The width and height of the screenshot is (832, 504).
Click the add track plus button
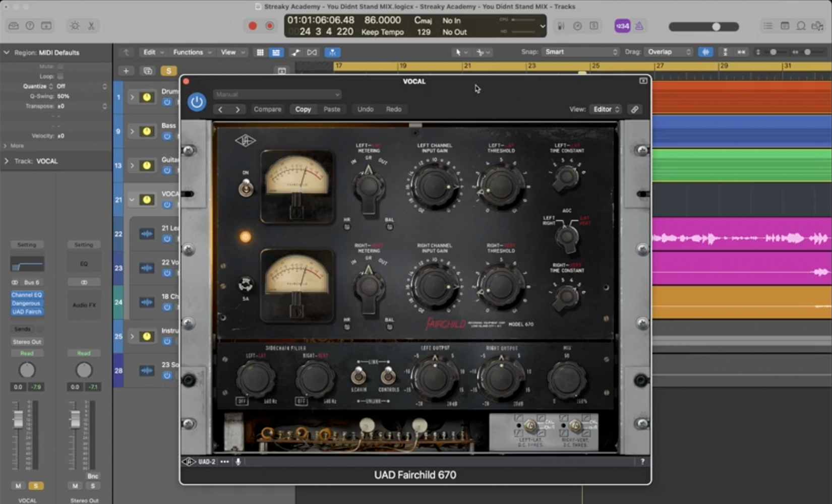tap(126, 71)
